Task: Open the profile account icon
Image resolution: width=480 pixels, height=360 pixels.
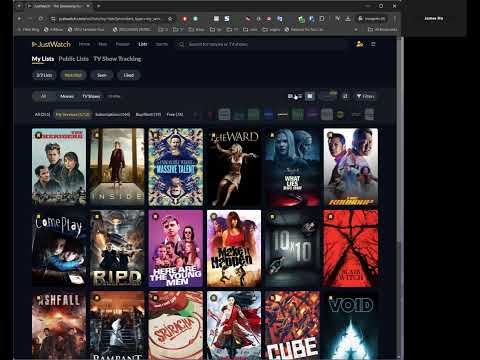Action: tap(359, 44)
